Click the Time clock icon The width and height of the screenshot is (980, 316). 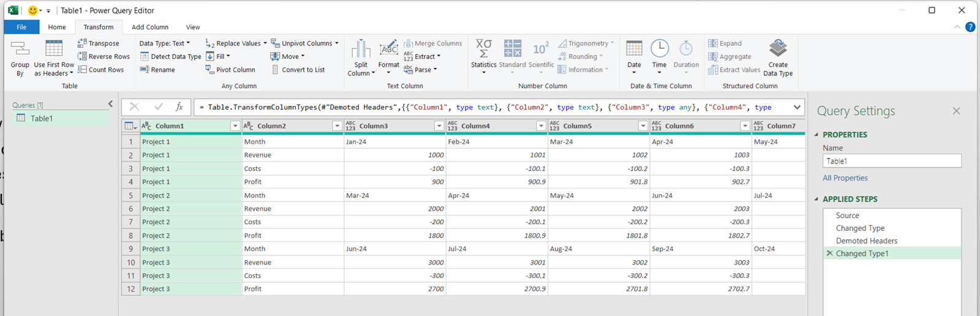coord(659,49)
